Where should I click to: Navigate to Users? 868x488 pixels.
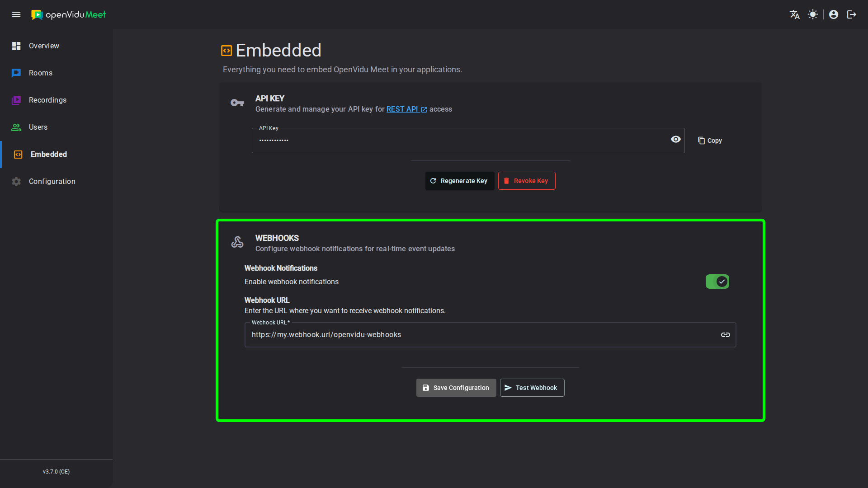[57, 127]
